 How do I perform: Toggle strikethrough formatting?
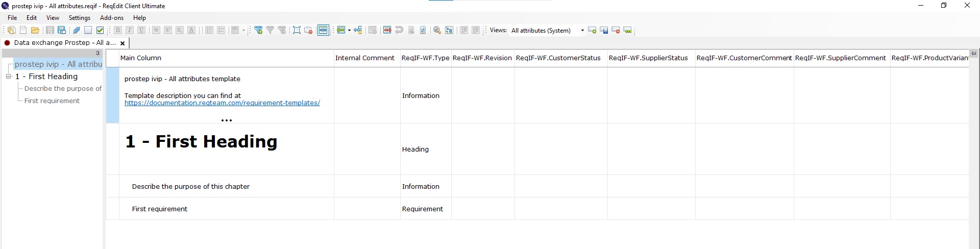(156, 30)
